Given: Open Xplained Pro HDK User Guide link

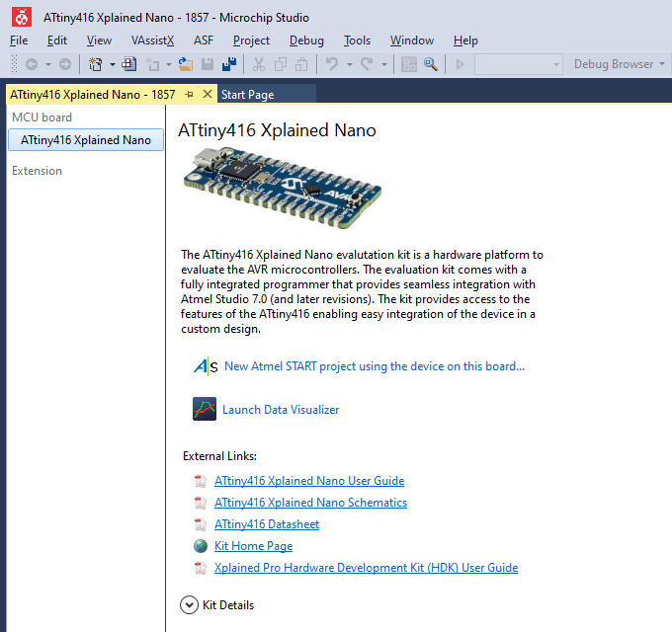Looking at the screenshot, I should pos(366,568).
